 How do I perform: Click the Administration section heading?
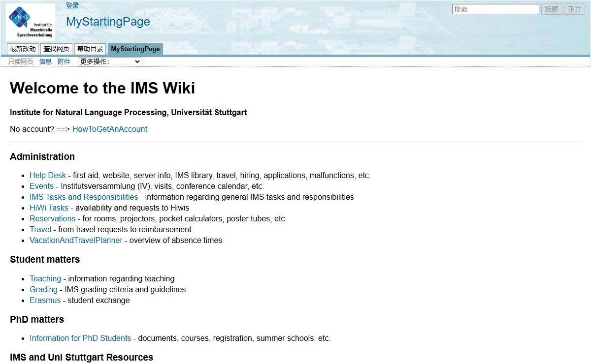pyautogui.click(x=42, y=156)
